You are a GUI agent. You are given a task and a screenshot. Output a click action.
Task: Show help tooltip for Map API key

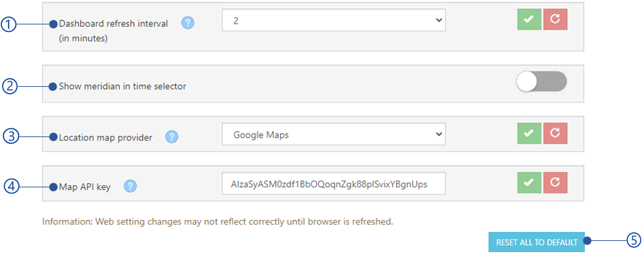tap(130, 187)
